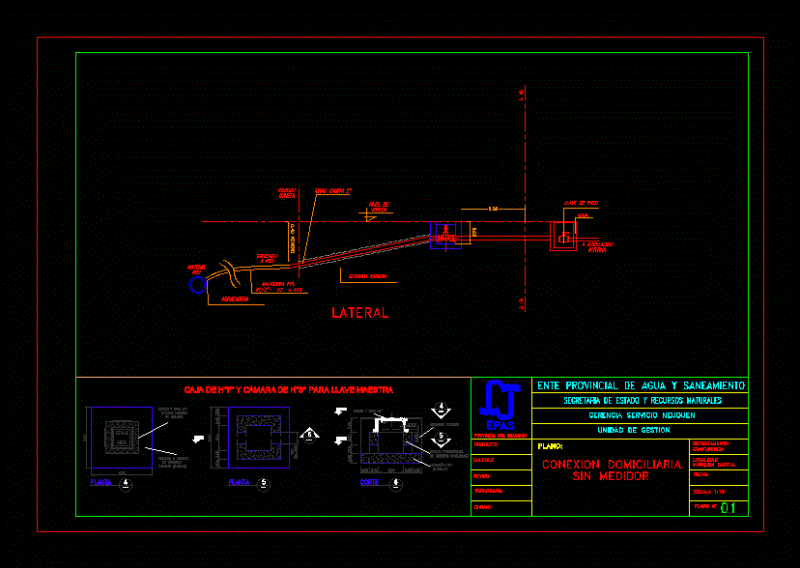Screen dimensions: 800x568
Task: Click the 'A INSTALACION INTERNA' label
Action: [x=597, y=248]
